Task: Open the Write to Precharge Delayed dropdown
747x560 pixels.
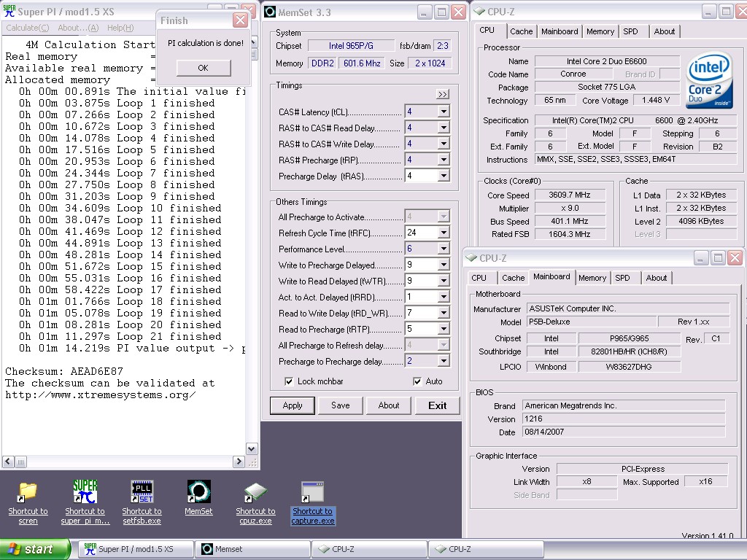Action: [444, 265]
